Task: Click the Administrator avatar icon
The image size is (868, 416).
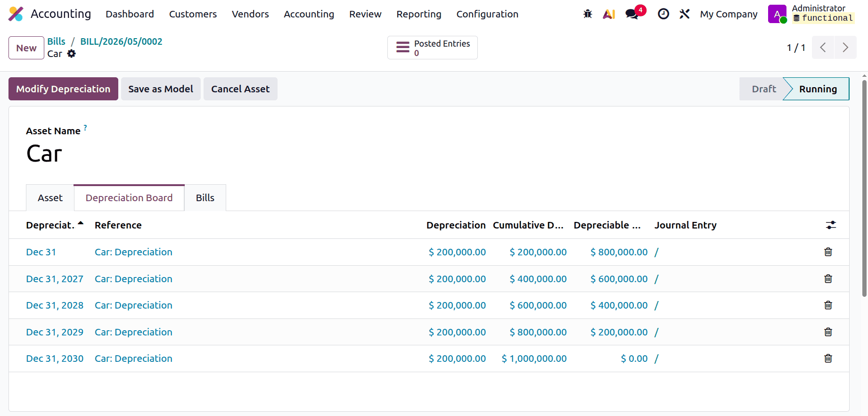Action: coord(777,14)
